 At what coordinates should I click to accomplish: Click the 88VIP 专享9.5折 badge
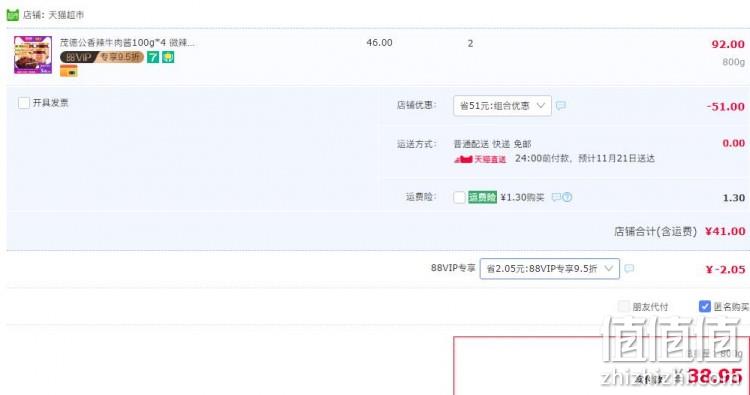coord(102,57)
